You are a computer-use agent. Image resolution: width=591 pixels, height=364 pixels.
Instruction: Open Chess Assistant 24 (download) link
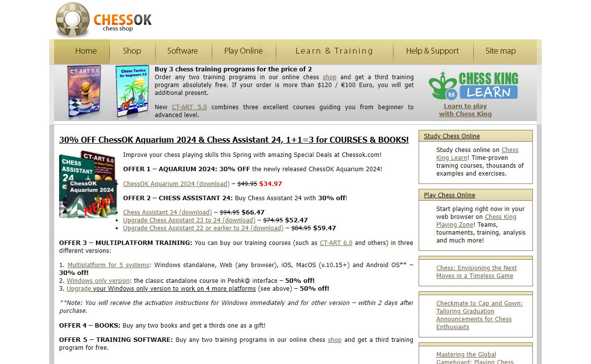click(x=167, y=212)
